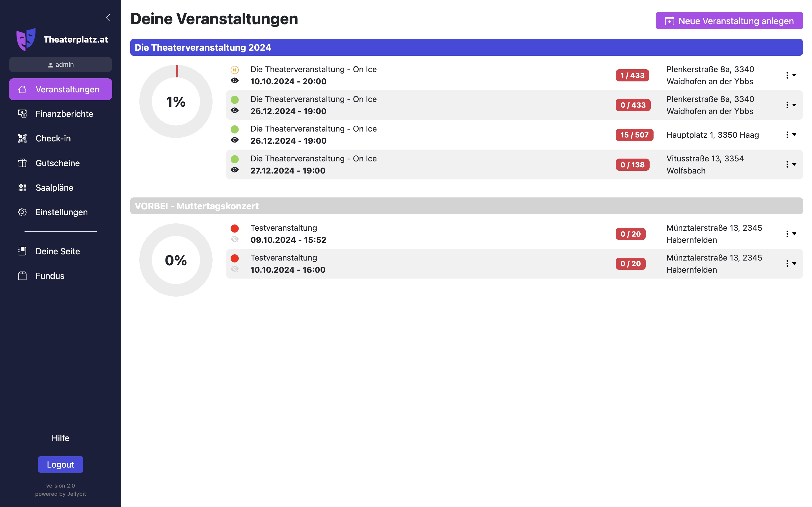
Task: Toggle hidden-eye icon for the 09.10.2024 Testveranstaltung
Action: point(235,239)
